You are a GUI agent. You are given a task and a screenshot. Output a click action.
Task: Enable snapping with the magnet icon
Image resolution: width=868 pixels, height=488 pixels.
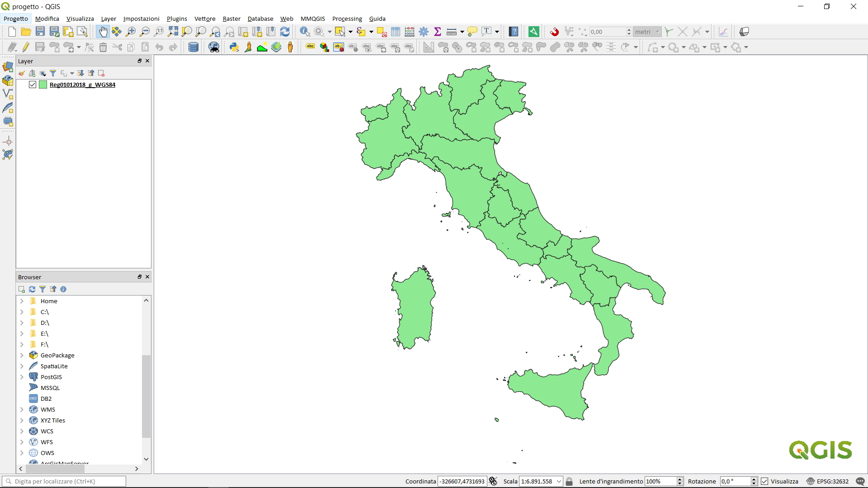click(x=555, y=32)
